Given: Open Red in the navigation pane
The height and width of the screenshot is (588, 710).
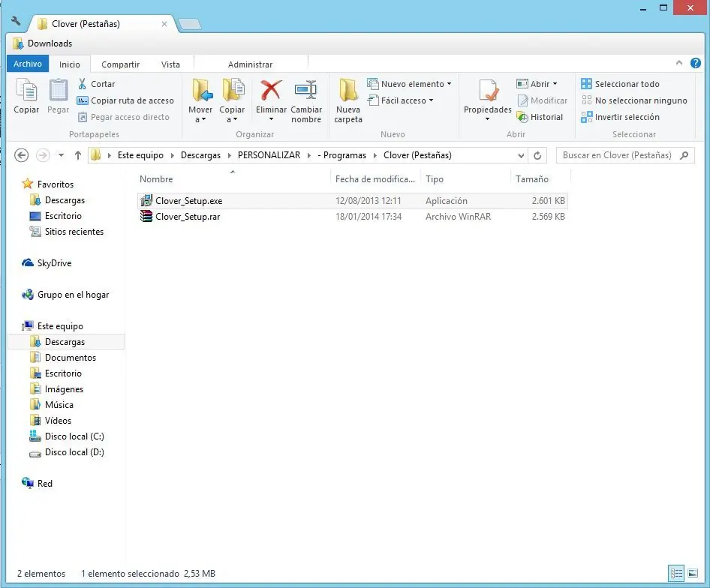Looking at the screenshot, I should 37,484.
